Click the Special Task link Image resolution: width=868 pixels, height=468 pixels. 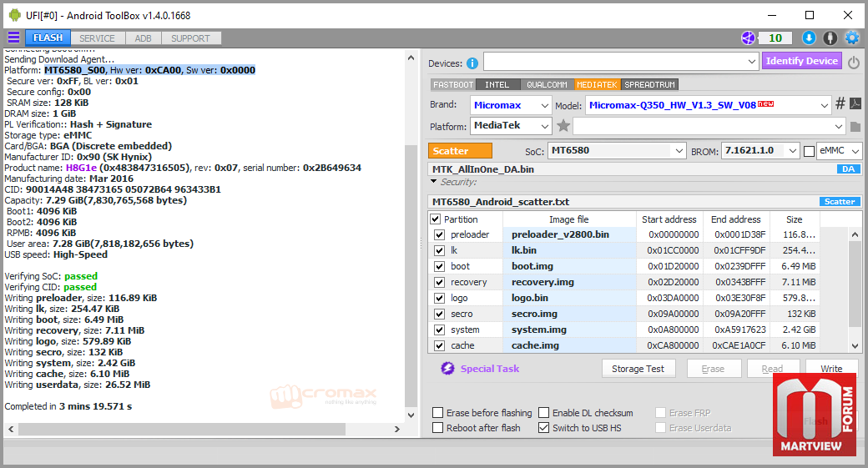click(490, 369)
